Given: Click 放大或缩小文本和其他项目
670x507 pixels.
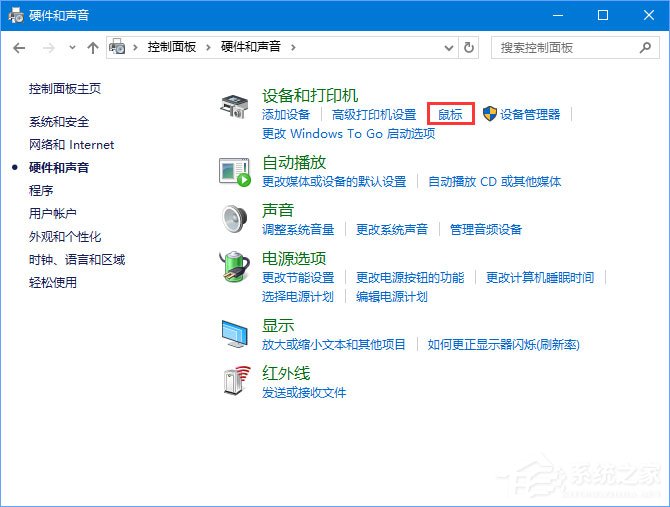Looking at the screenshot, I should 333,344.
